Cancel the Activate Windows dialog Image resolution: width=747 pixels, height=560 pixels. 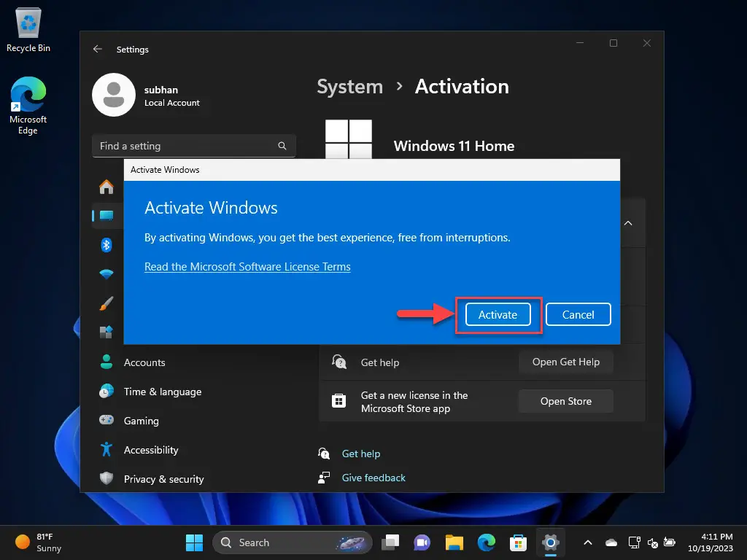578,315
